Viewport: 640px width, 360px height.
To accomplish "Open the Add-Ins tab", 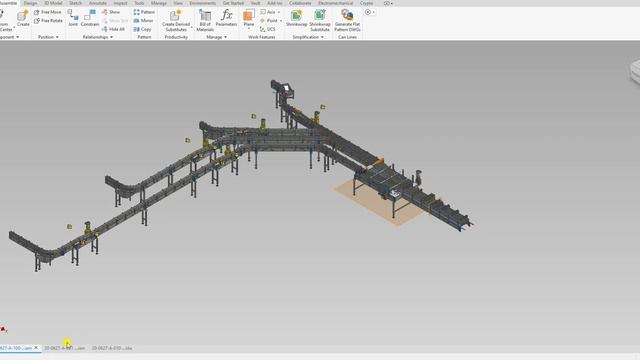I will point(274,3).
